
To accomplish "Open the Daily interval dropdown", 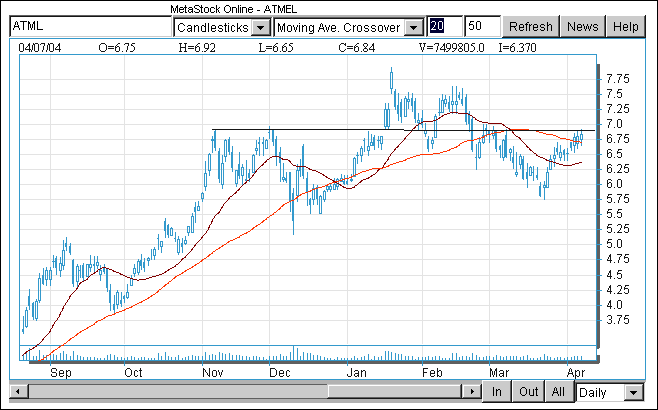I will [634, 392].
